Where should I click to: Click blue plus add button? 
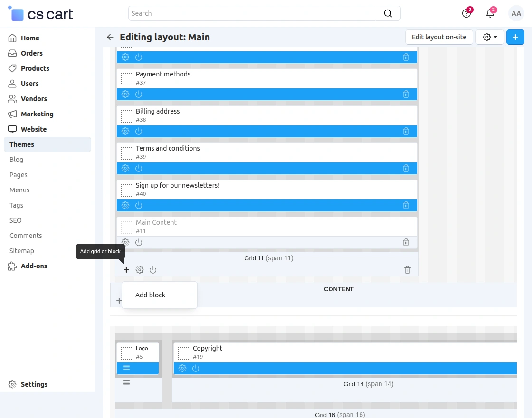pos(515,37)
